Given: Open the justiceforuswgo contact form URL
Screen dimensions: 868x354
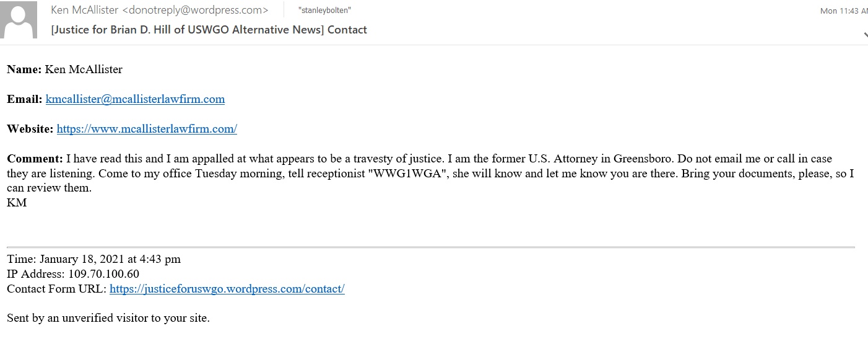Looking at the screenshot, I should 227,289.
